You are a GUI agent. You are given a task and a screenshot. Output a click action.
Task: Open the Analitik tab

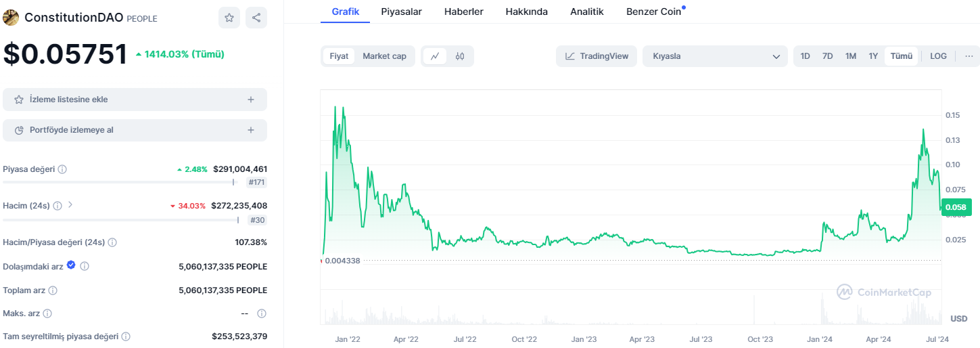coord(587,12)
